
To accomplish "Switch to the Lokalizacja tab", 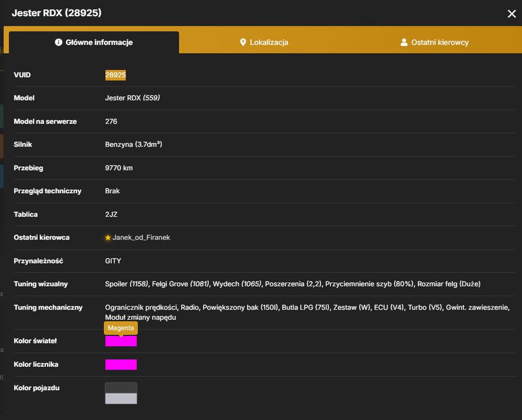I will tap(264, 42).
